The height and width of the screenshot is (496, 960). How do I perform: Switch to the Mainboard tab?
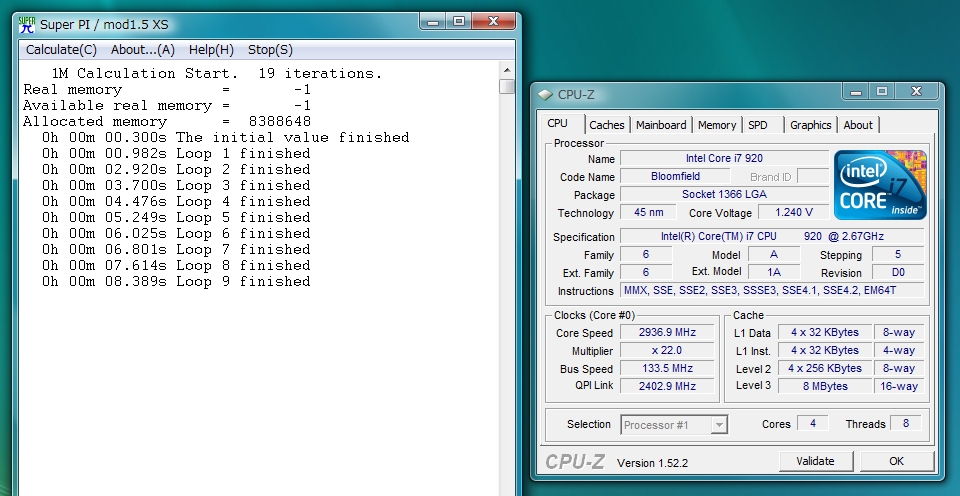(661, 125)
